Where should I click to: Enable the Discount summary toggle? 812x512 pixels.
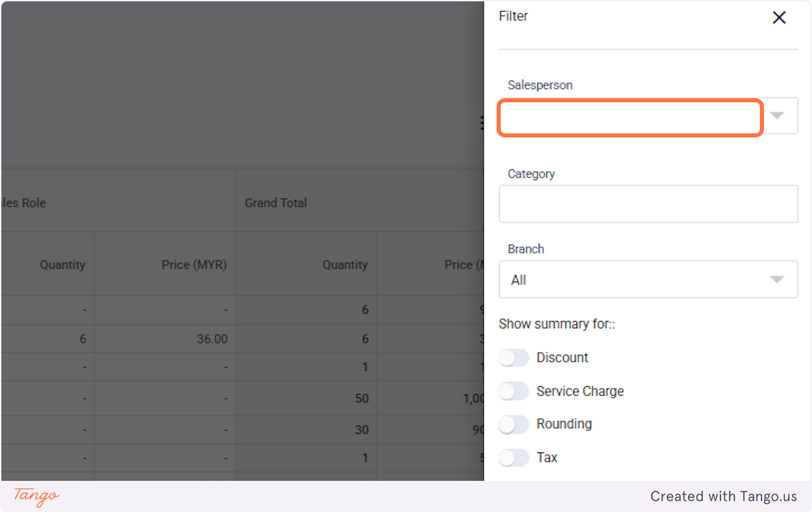[514, 358]
